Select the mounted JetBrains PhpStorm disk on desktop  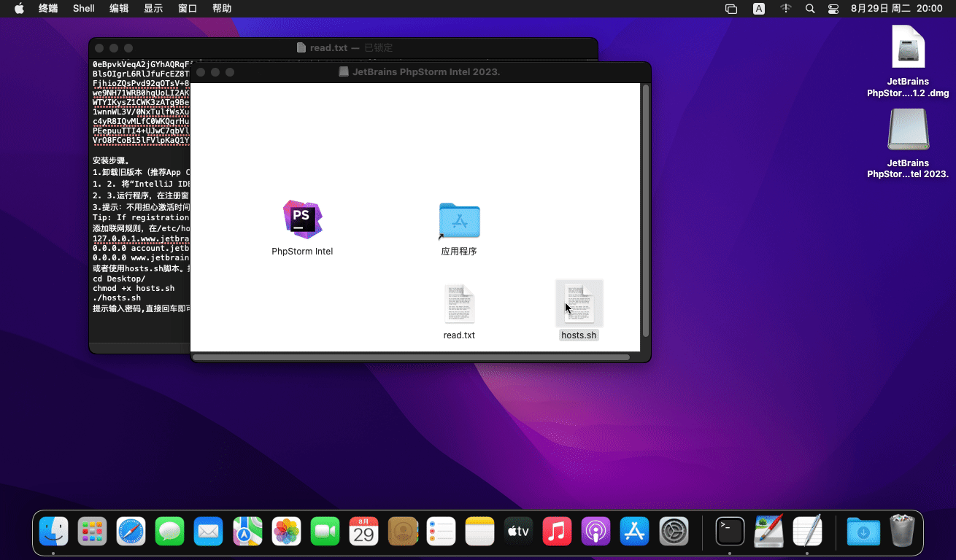908,130
